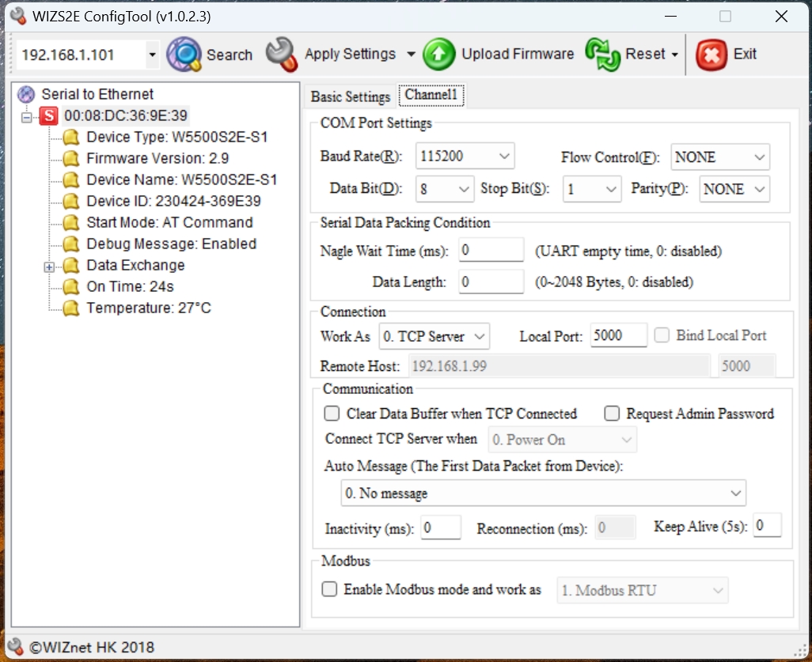Select the Debug Message: Enabled row
Viewport: 812px width, 662px height.
click(x=172, y=244)
